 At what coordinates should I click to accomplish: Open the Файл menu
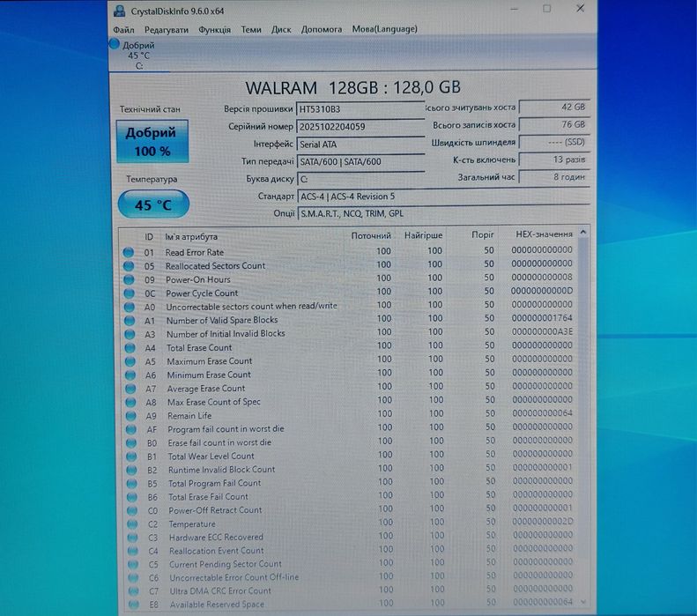point(123,30)
